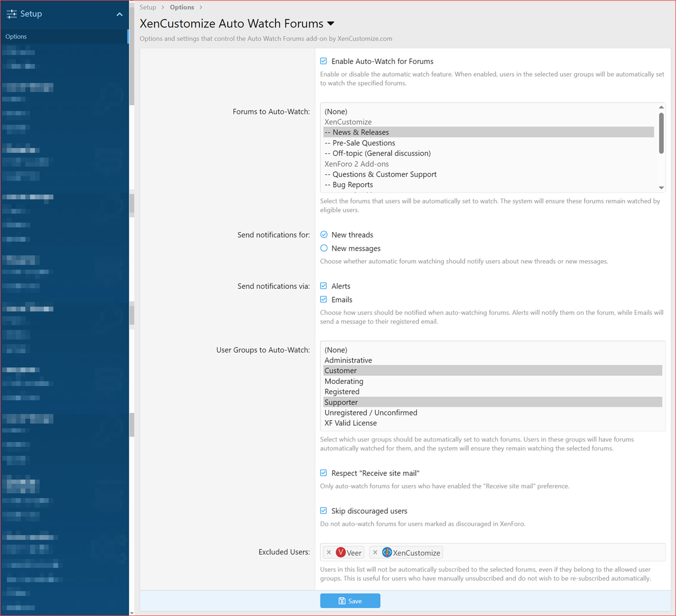676x616 pixels.
Task: Click the up arrow on the forums list scrollbar
Action: [661, 106]
